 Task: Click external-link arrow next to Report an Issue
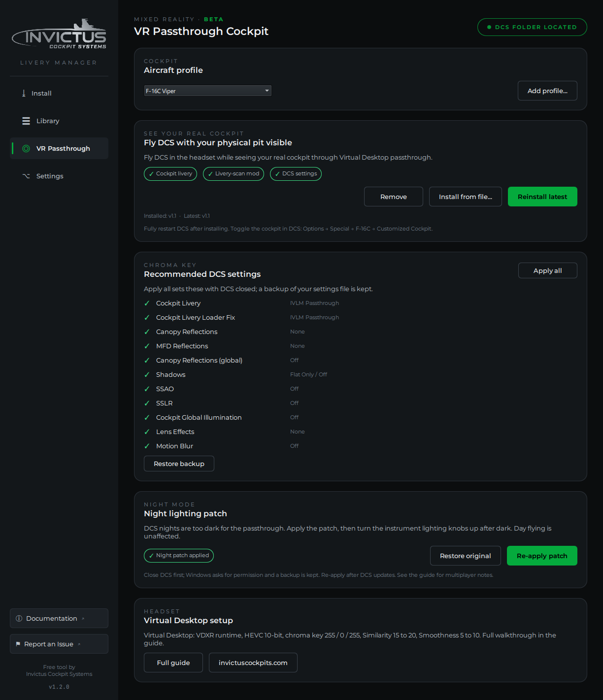[x=79, y=644]
